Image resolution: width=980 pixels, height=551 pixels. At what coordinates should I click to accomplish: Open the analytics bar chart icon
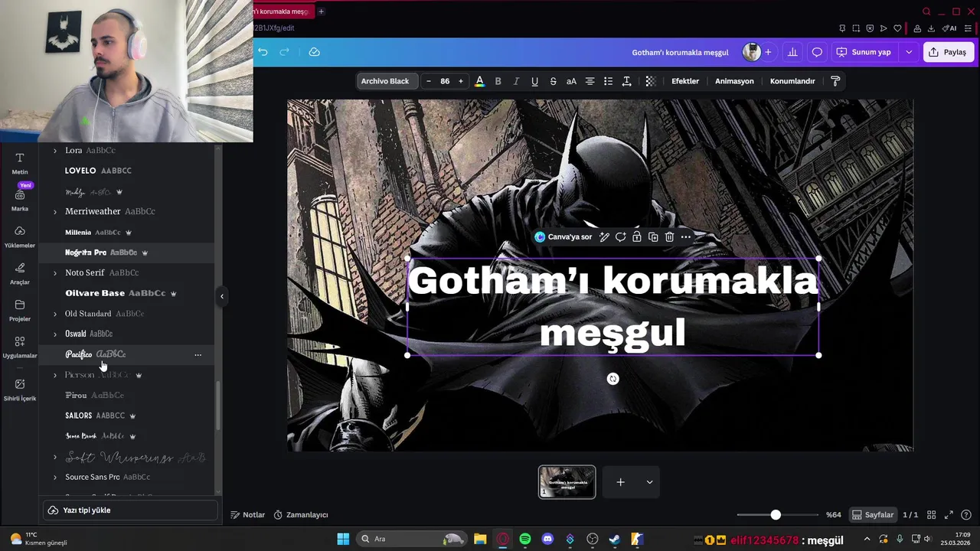(x=792, y=52)
